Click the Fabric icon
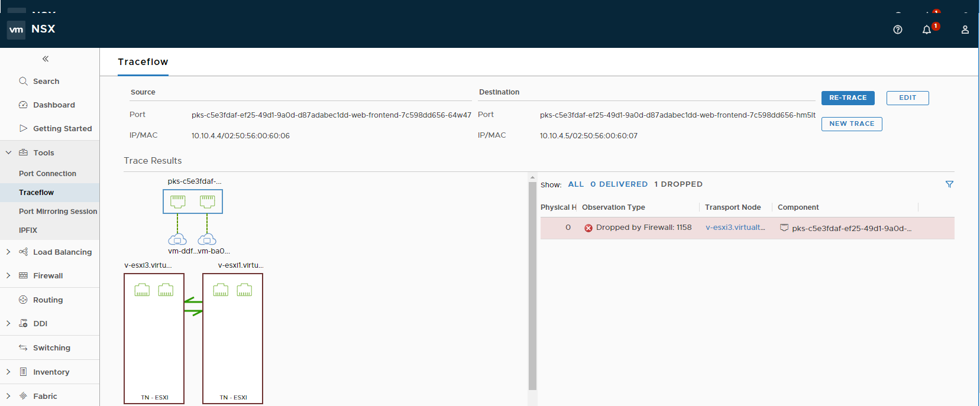 [x=23, y=396]
